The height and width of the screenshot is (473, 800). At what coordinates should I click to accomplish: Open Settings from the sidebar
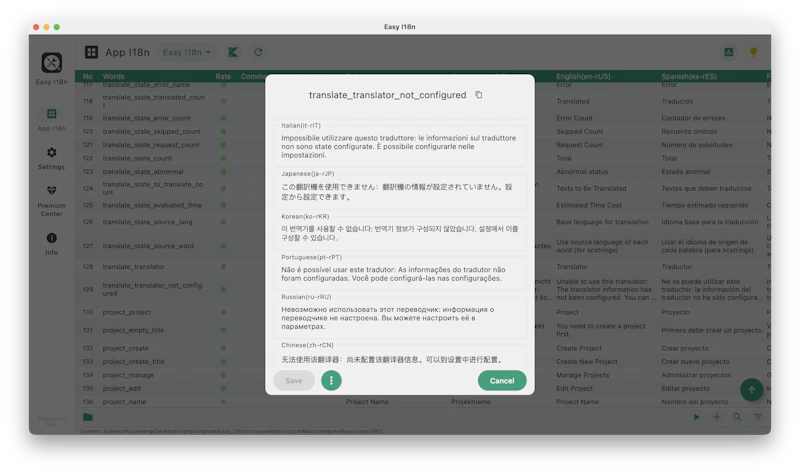[x=52, y=158]
